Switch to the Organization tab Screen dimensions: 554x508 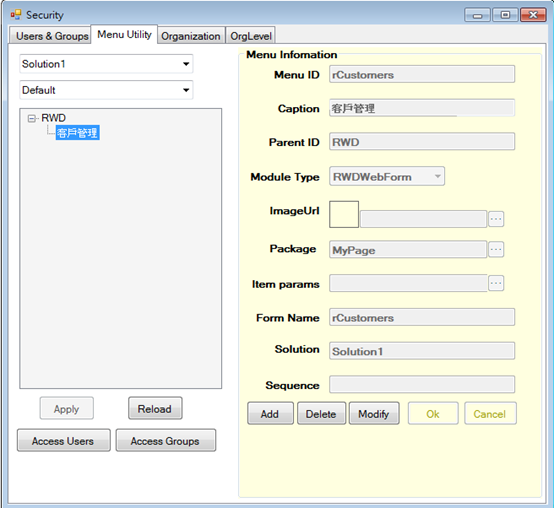(x=191, y=36)
